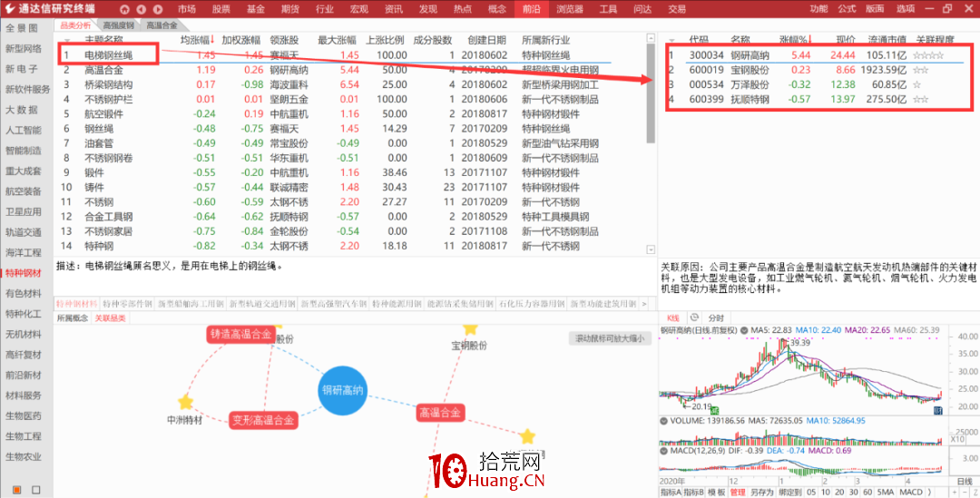Open the 浏览器 menu
This screenshot has height=498, width=980.
tap(569, 9)
